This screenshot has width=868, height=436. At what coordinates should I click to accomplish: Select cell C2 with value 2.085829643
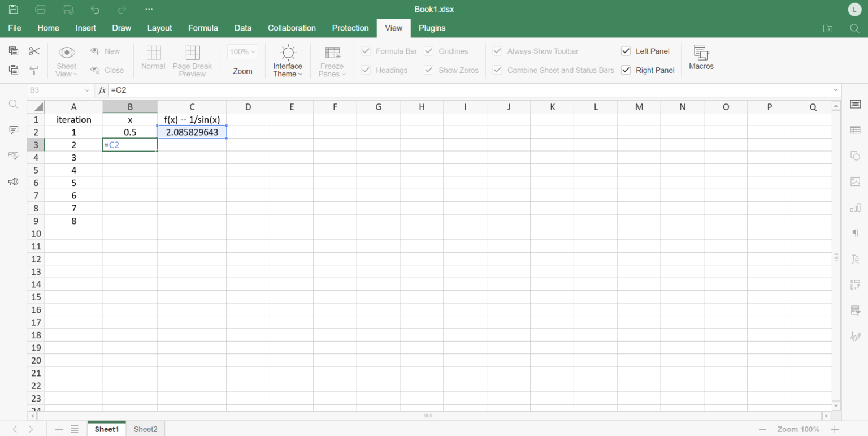pyautogui.click(x=192, y=132)
